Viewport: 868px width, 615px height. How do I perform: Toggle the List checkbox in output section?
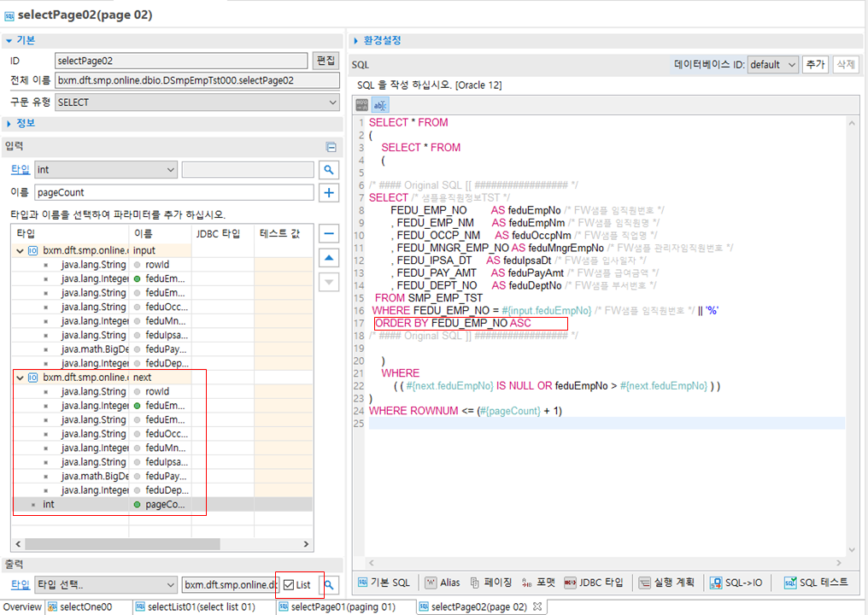coord(290,585)
